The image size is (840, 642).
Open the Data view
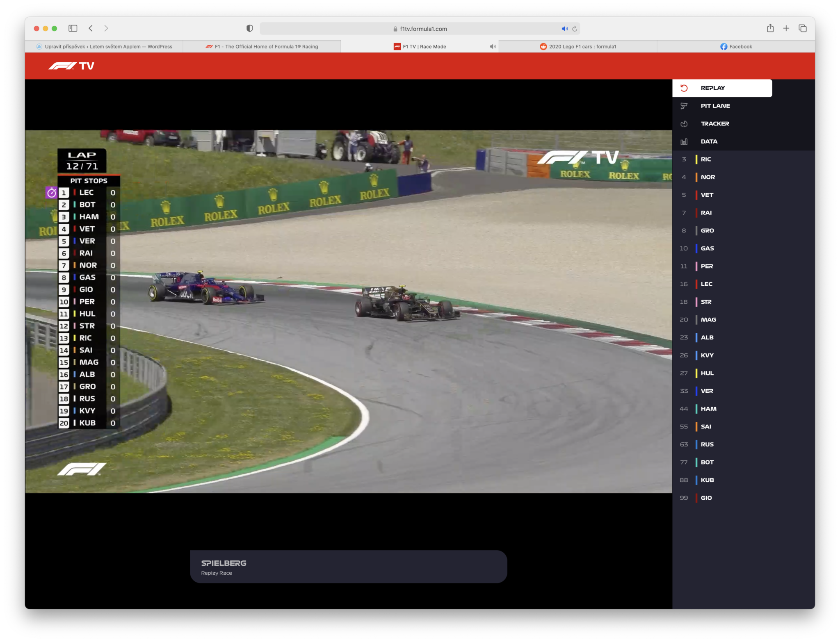(709, 141)
